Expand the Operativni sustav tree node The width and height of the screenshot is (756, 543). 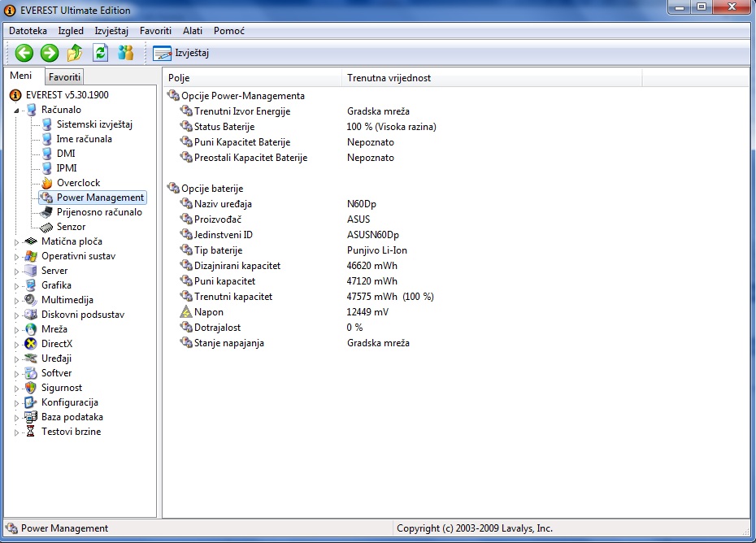click(x=16, y=257)
